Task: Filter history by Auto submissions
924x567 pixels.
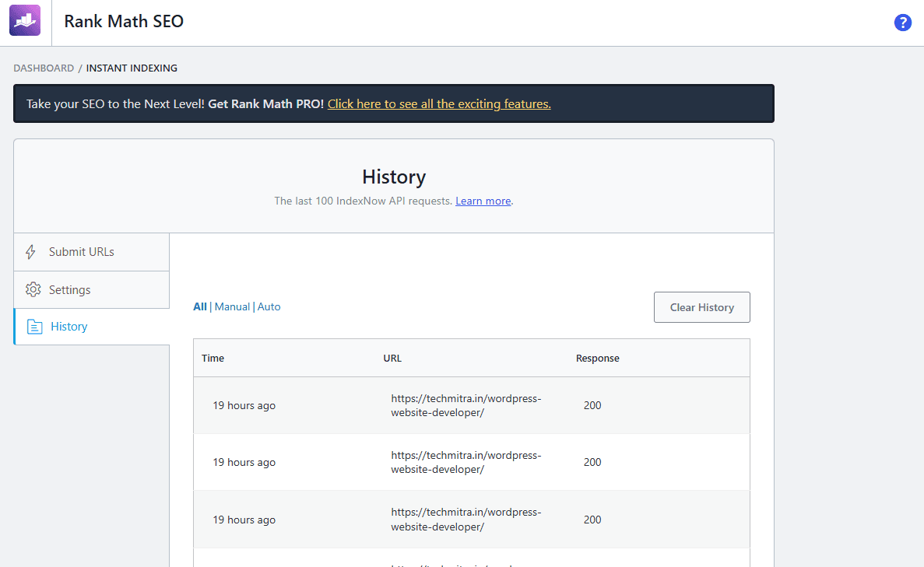Action: 269,306
